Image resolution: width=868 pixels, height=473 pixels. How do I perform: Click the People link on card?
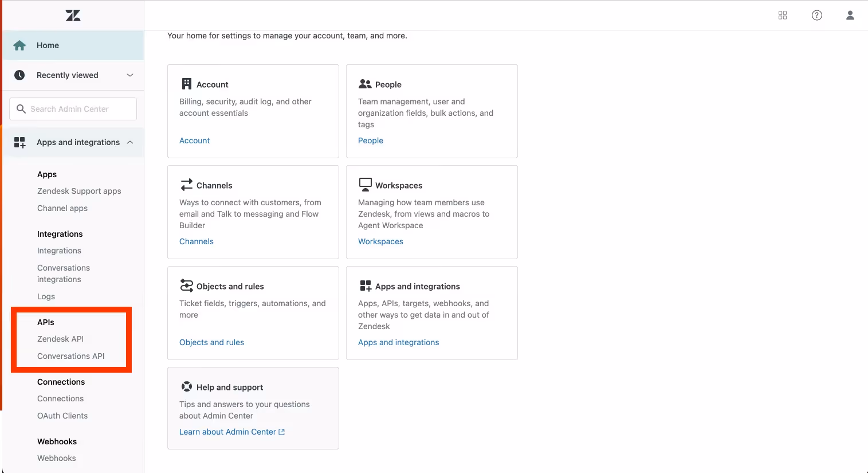[x=371, y=140]
